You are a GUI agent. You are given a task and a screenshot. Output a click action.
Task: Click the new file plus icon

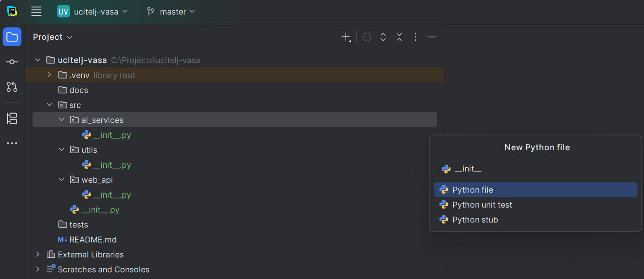tap(346, 37)
